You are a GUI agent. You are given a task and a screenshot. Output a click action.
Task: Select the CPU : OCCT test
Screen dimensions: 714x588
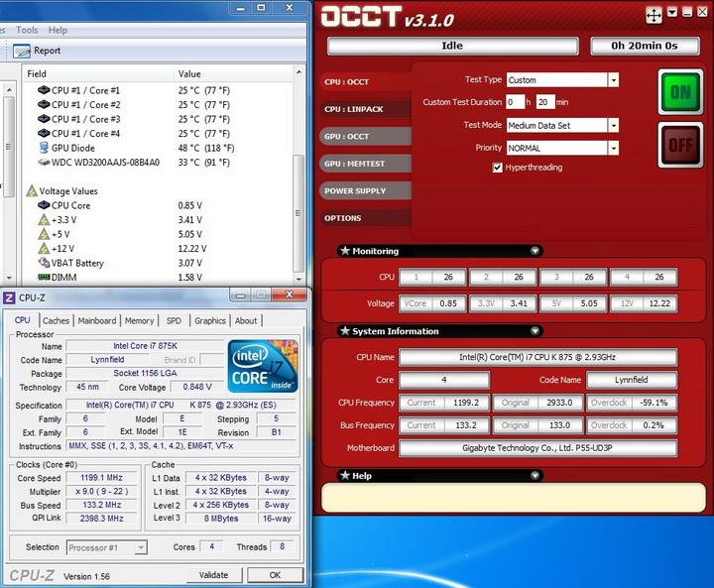(x=365, y=82)
